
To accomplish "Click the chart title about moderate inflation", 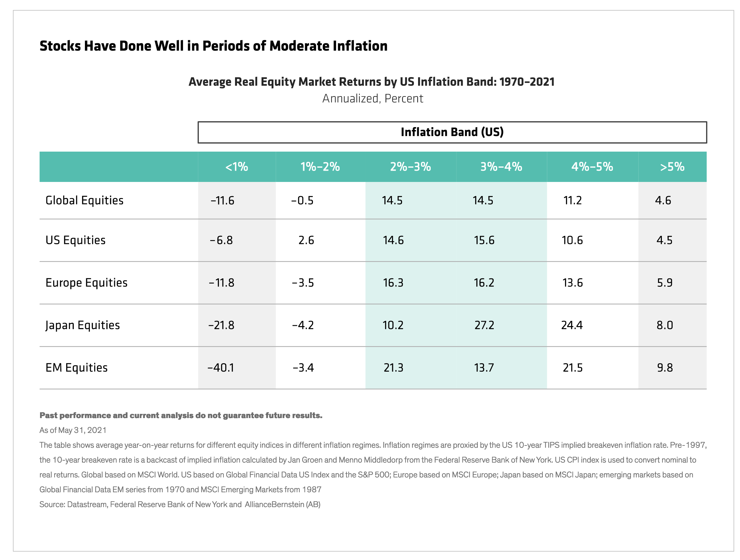I will [213, 46].
